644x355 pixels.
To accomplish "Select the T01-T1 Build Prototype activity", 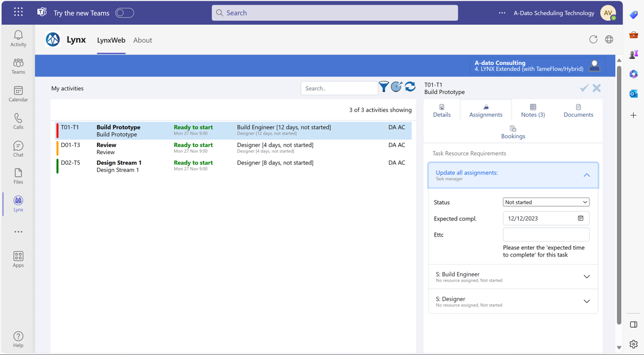I will pos(234,131).
